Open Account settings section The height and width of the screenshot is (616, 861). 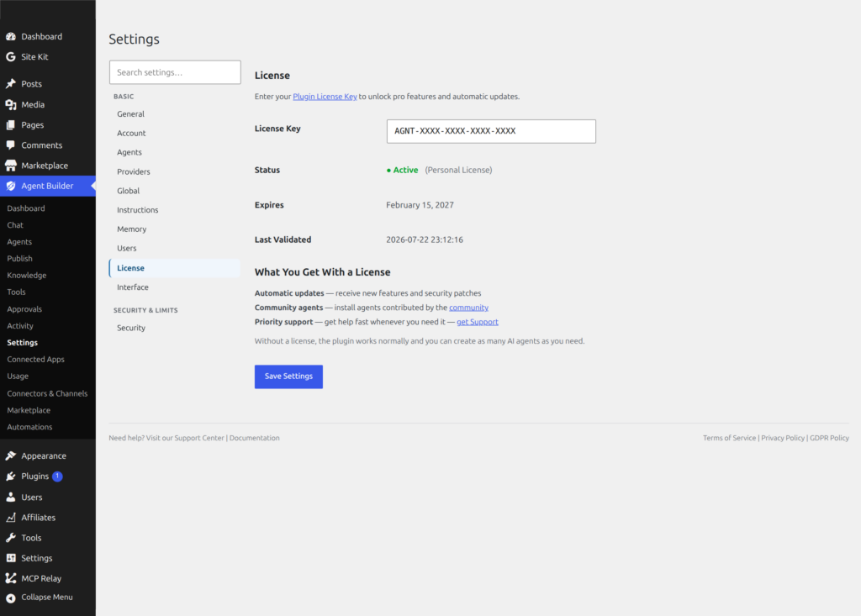[x=131, y=134]
